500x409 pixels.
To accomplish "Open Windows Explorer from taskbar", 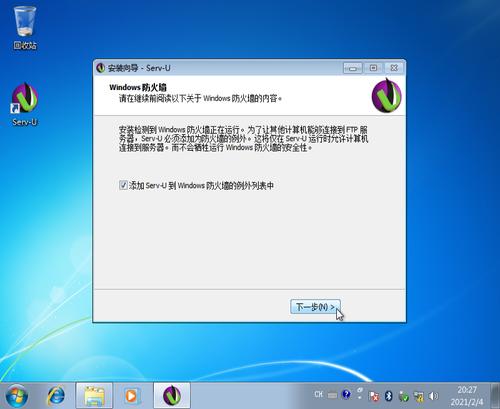I will pos(94,396).
